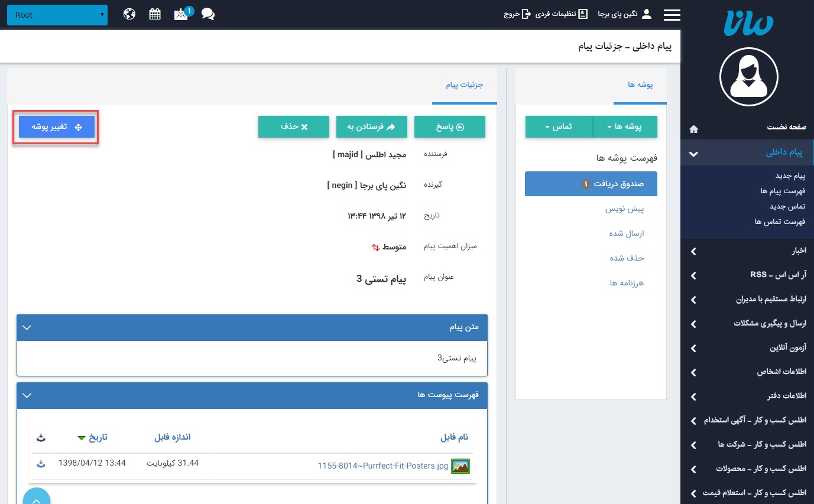The width and height of the screenshot is (814, 504).
Task: Collapse the فهرست پیوست ها panel chevron
Action: click(x=26, y=395)
